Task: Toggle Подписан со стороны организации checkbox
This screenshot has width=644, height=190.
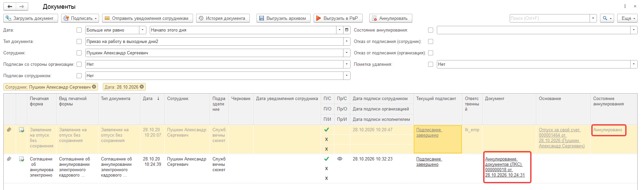Action: (79, 64)
